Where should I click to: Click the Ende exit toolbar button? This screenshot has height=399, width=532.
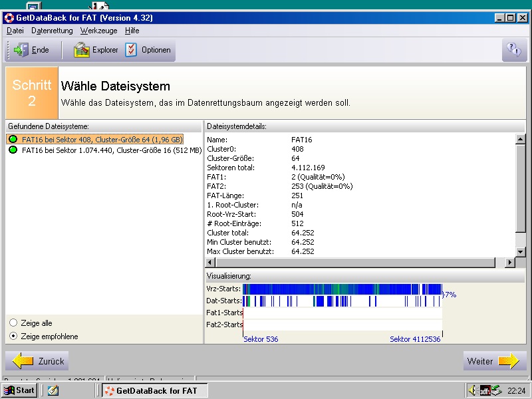[x=31, y=50]
